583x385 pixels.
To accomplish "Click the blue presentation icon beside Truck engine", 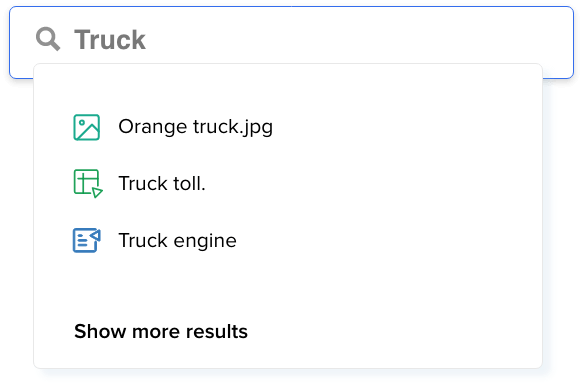I will coord(87,240).
